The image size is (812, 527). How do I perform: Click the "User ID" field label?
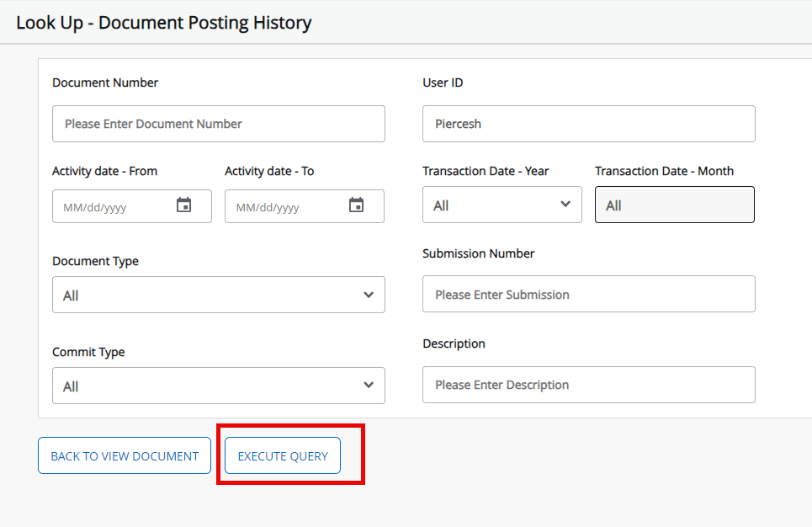443,83
